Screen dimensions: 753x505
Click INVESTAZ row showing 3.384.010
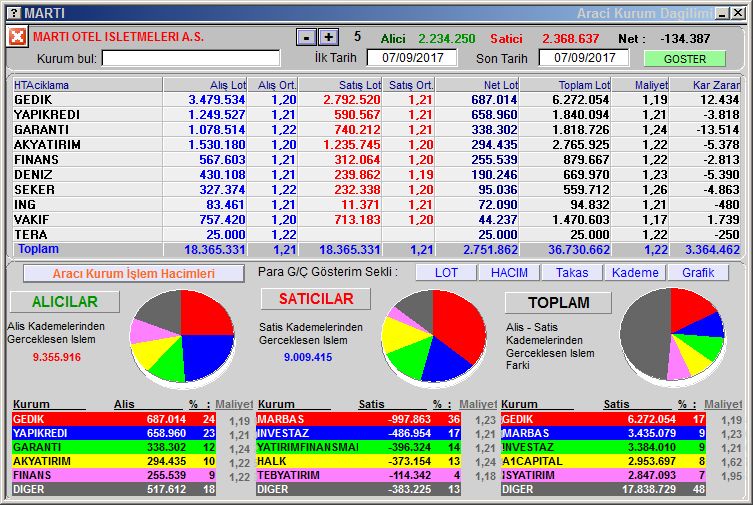point(603,447)
